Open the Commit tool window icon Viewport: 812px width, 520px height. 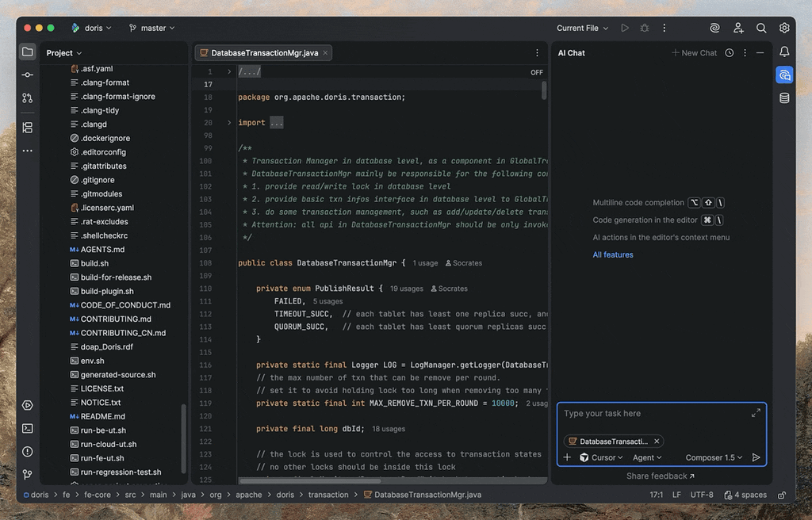tap(28, 75)
